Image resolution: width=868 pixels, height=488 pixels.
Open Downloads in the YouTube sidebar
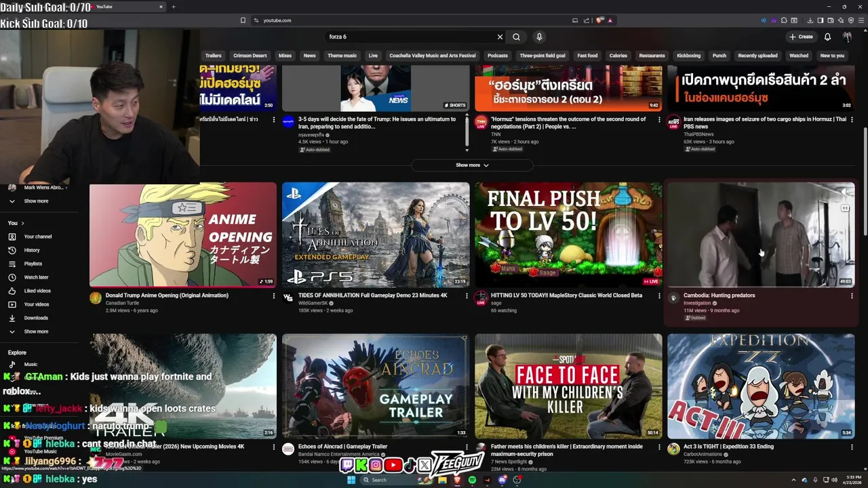pyautogui.click(x=36, y=318)
